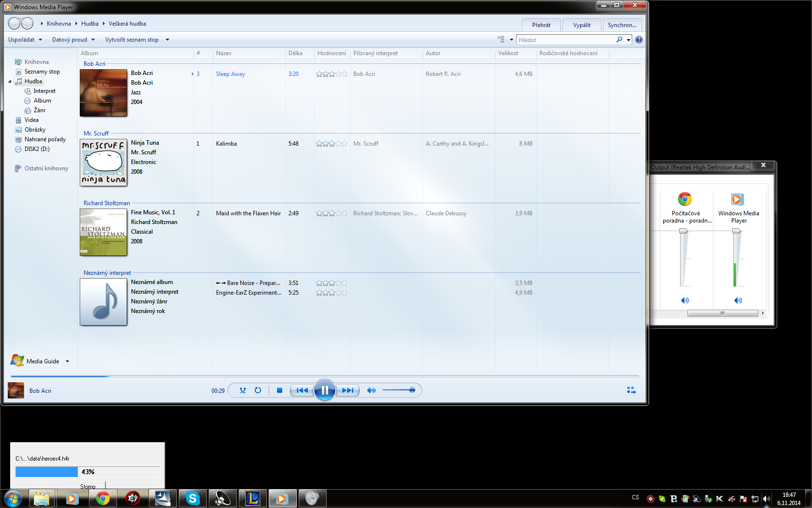Switch to Now Playing view
Image resolution: width=812 pixels, height=508 pixels.
coord(631,390)
